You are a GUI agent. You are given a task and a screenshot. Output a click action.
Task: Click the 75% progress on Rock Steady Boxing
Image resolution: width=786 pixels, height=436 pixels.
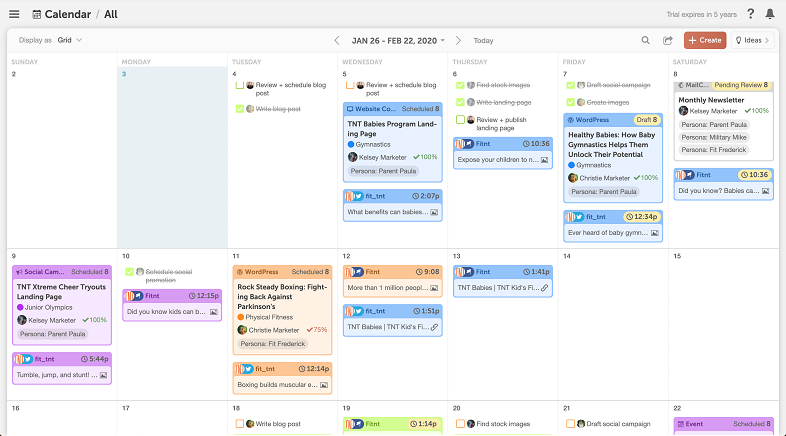click(317, 330)
